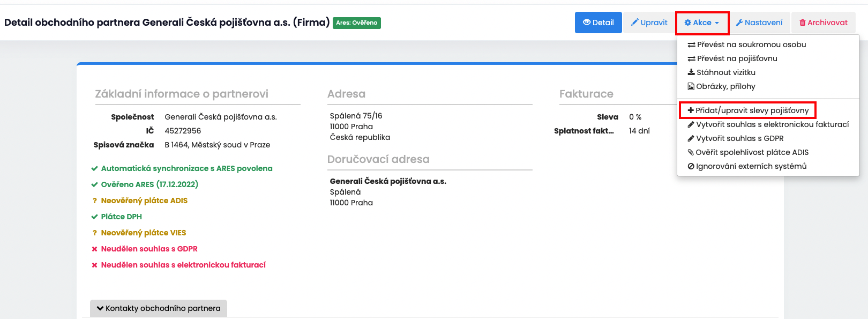This screenshot has height=319, width=868.
Task: Click the pencil icon beside Upravit
Action: click(635, 23)
